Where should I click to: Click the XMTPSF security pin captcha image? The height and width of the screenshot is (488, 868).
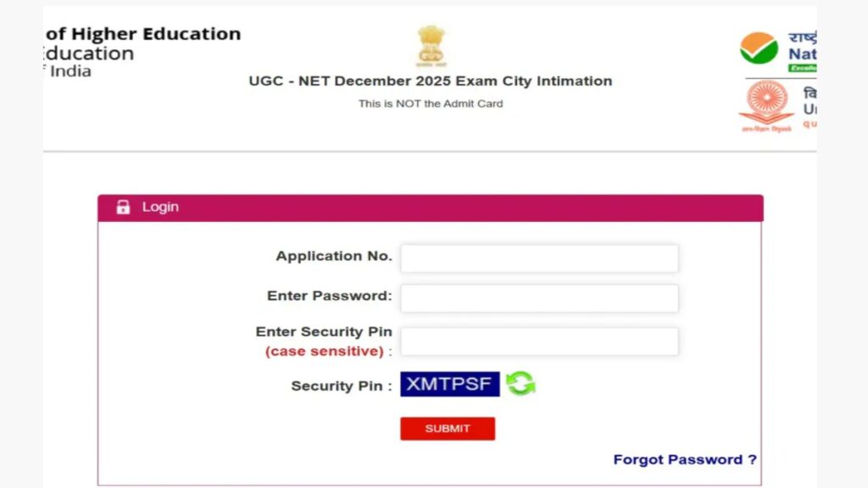449,384
